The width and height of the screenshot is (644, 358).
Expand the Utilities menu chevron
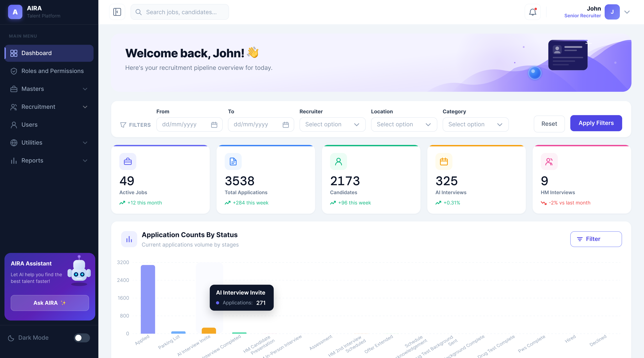pos(85,143)
